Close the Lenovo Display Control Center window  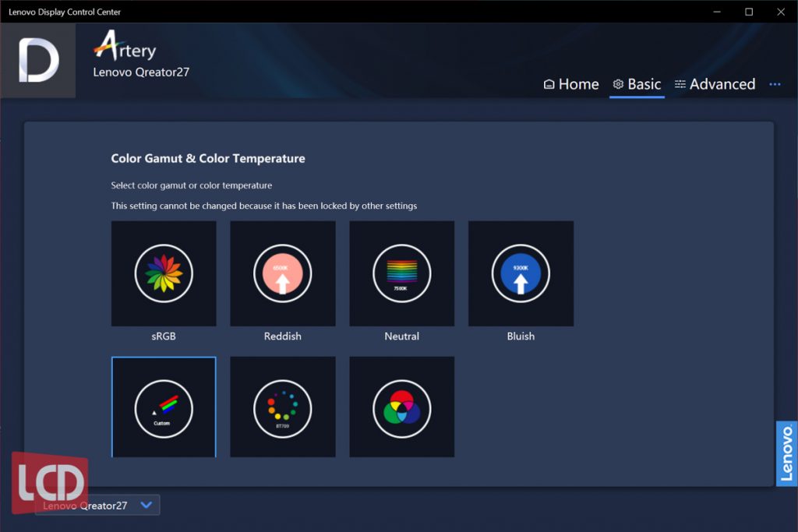pyautogui.click(x=781, y=12)
